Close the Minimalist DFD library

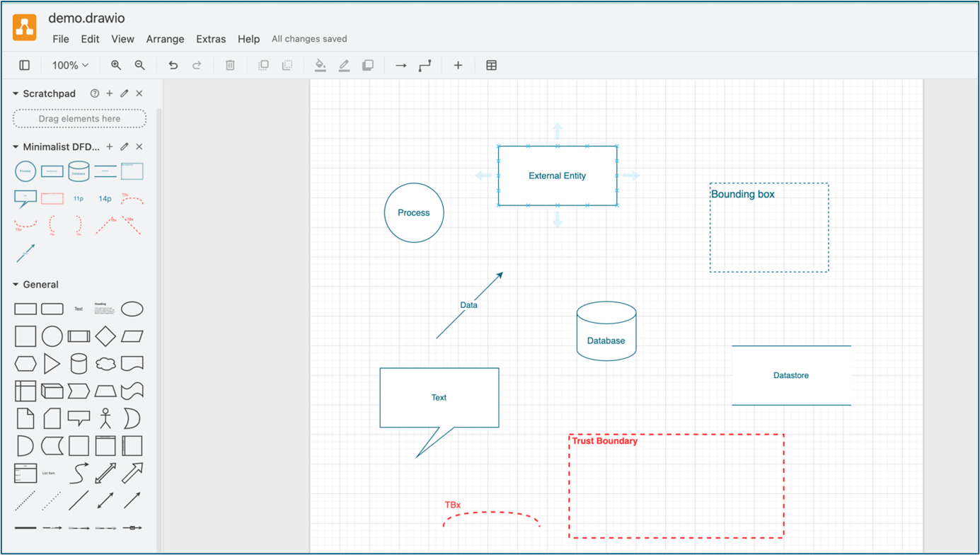(139, 147)
